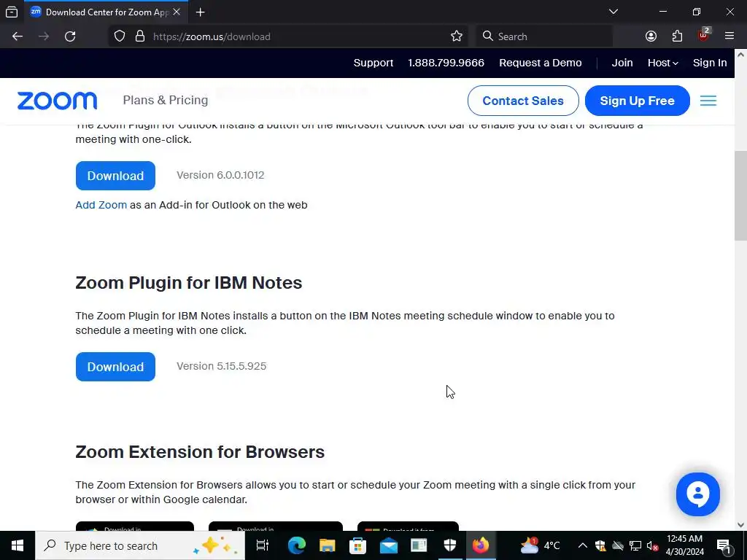This screenshot has width=747, height=560.
Task: Download the Zoom Plugin for Outlook
Action: point(115,176)
